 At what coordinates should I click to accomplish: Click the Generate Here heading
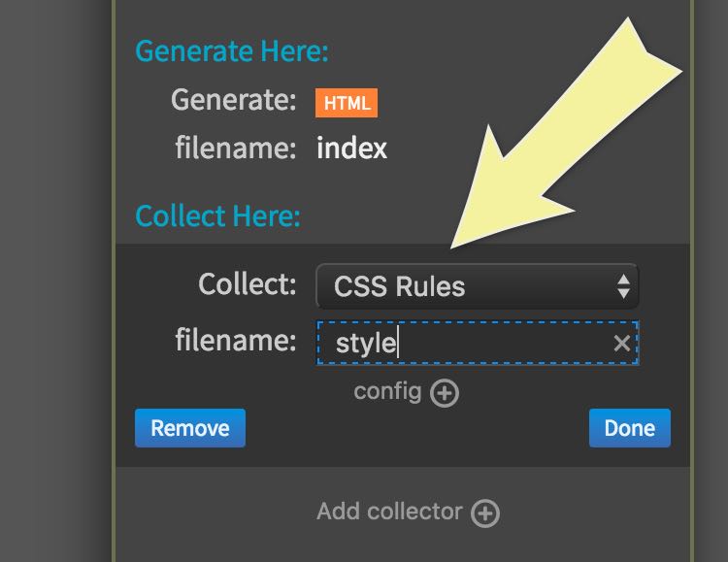tap(232, 50)
